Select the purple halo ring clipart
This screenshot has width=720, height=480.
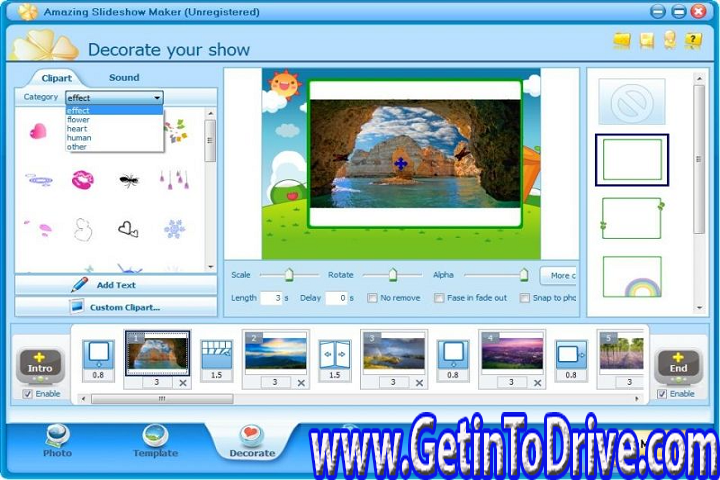click(x=39, y=180)
